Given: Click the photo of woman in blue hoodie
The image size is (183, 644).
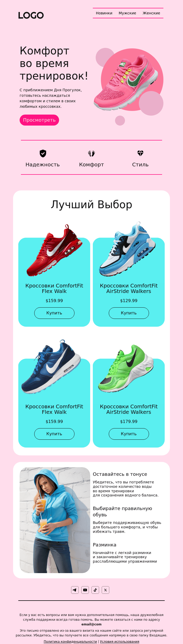Looking at the screenshot, I should click(55, 520).
